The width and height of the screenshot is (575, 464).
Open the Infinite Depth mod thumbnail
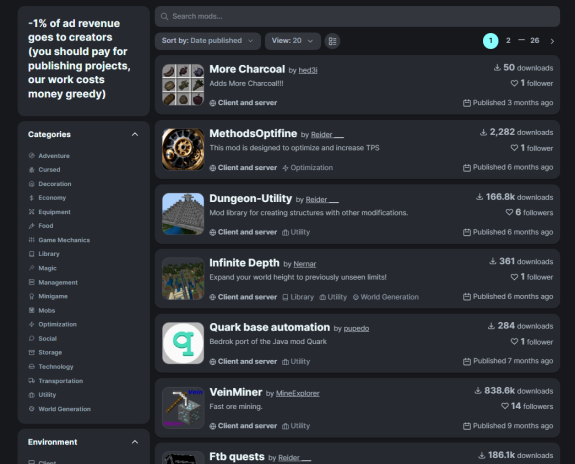click(x=183, y=278)
